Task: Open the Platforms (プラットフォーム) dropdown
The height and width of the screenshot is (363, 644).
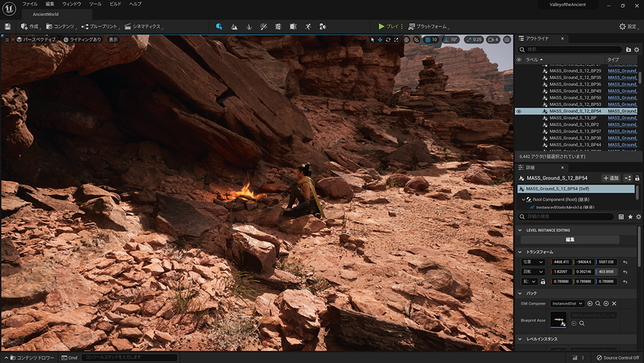Action: click(428, 26)
